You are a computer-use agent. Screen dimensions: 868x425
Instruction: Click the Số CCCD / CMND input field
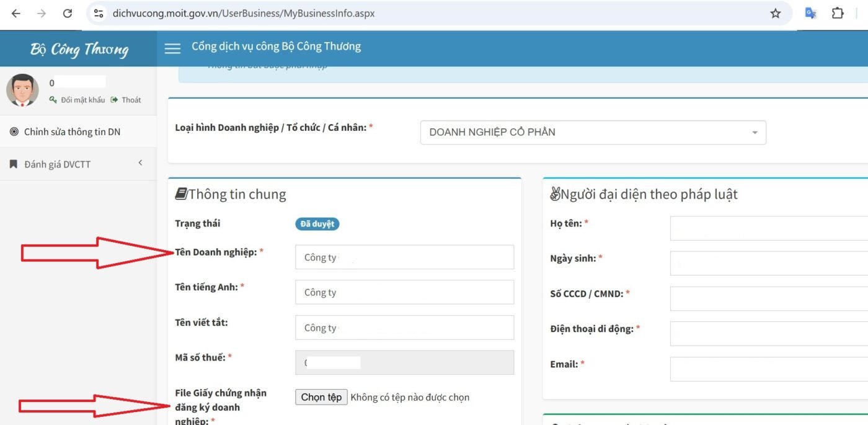(769, 298)
